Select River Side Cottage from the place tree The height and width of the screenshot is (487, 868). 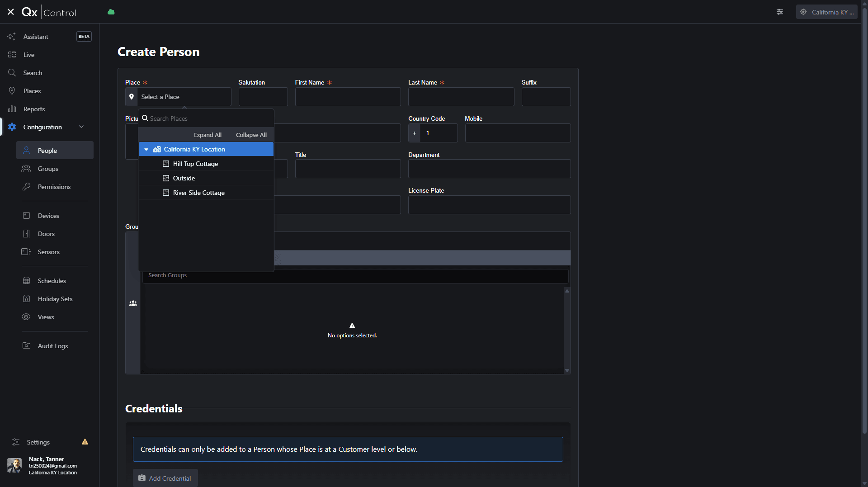(206, 193)
